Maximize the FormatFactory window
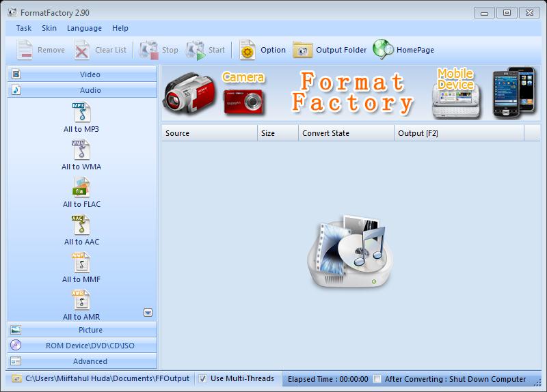 click(x=507, y=13)
